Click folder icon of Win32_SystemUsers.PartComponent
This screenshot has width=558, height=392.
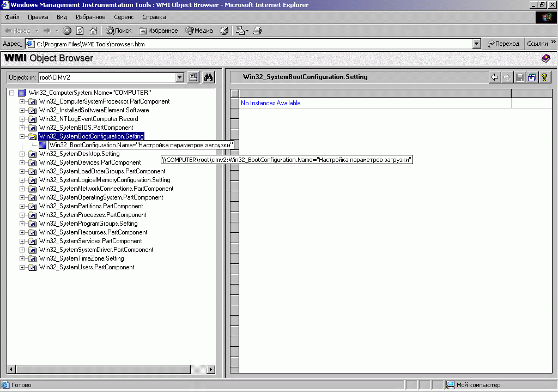pyautogui.click(x=32, y=267)
